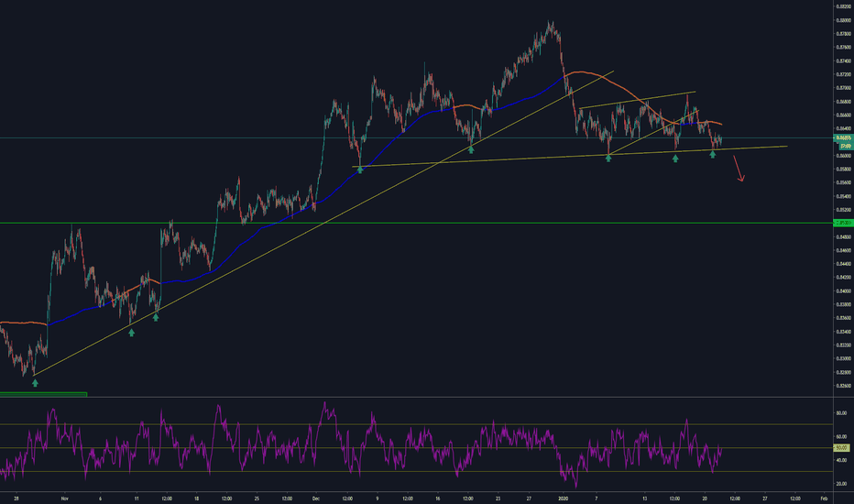Screen dimensions: 854x504
Task: Click the green 0.85 price level label
Action: 842,223
